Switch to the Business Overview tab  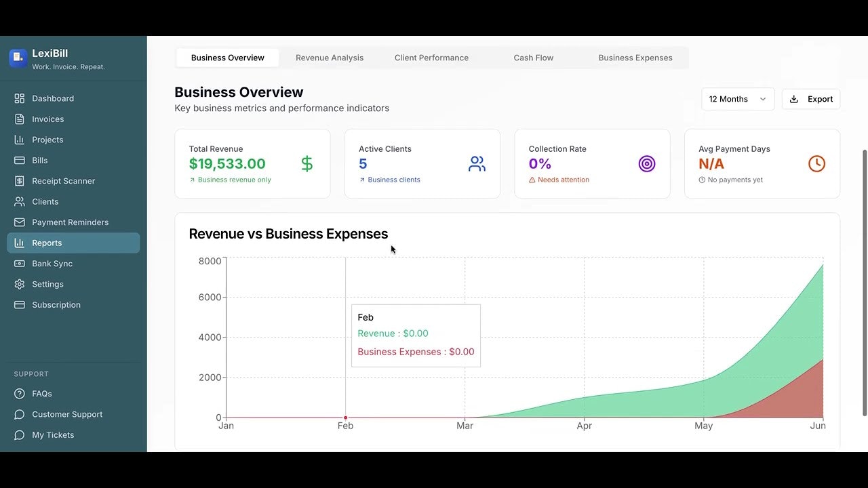[228, 58]
